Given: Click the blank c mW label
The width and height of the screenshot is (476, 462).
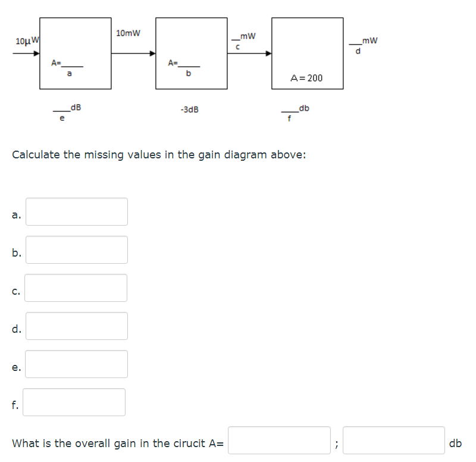Looking at the screenshot, I should [243, 40].
